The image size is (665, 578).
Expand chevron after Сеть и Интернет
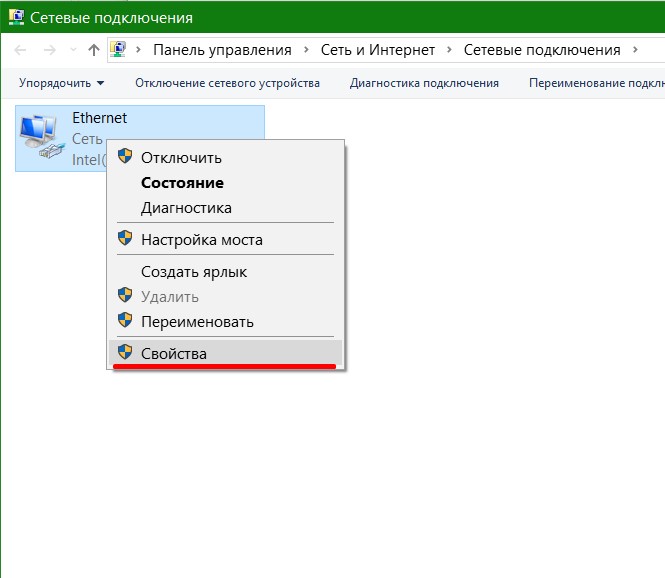pyautogui.click(x=449, y=50)
